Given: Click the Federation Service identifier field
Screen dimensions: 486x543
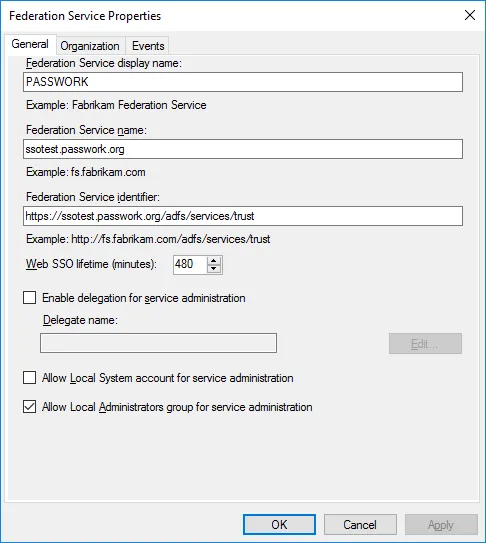Looking at the screenshot, I should (x=243, y=216).
